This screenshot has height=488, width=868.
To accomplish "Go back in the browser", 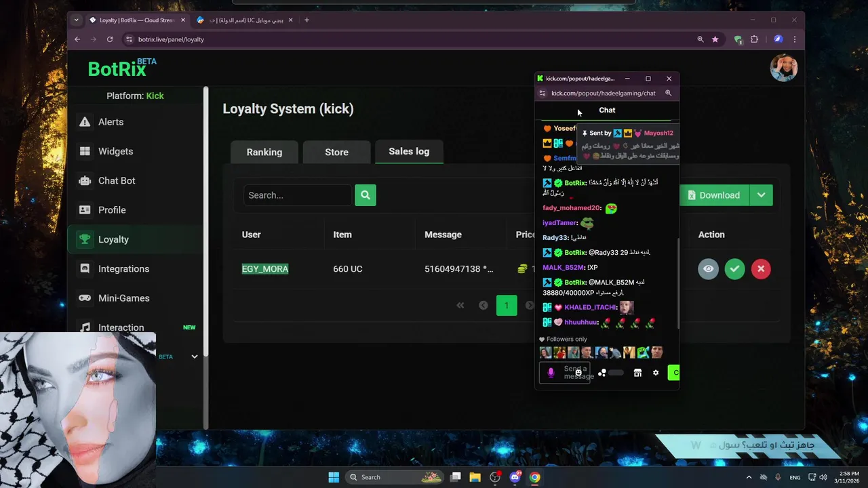I will pyautogui.click(x=77, y=39).
